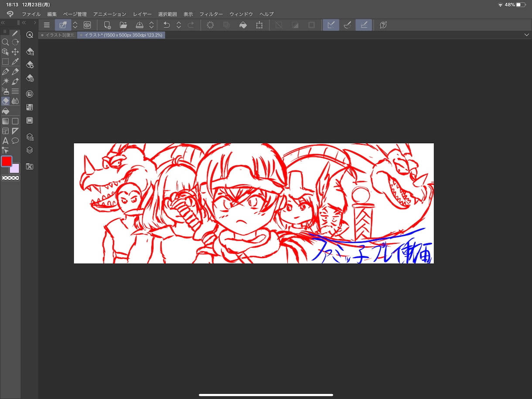The width and height of the screenshot is (532, 399).
Task: Click the Save icon
Action: click(x=140, y=25)
